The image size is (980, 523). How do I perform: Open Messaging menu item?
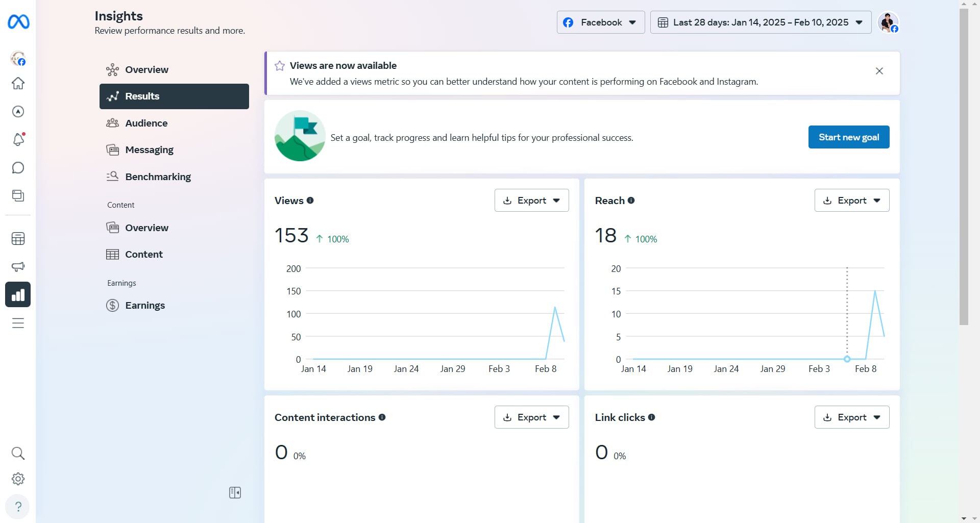coord(174,150)
